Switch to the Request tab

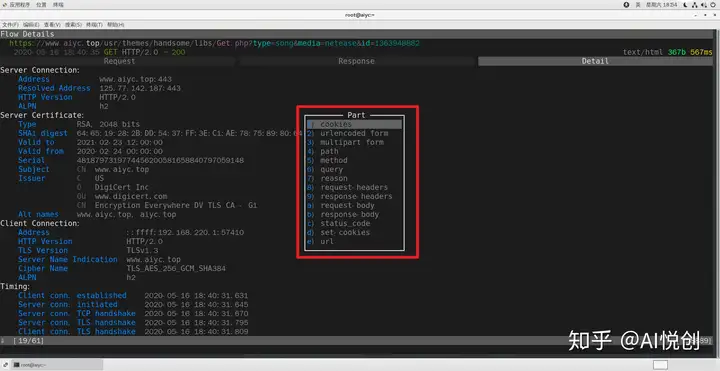coord(119,61)
